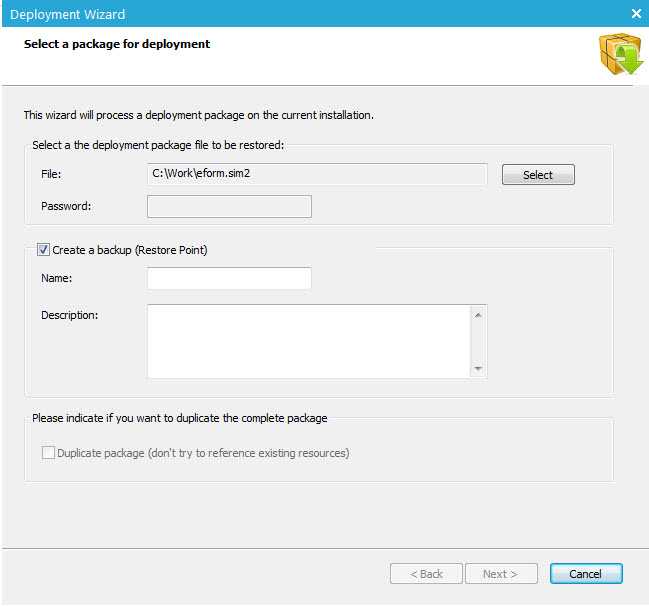Focus the Description text area

309,342
